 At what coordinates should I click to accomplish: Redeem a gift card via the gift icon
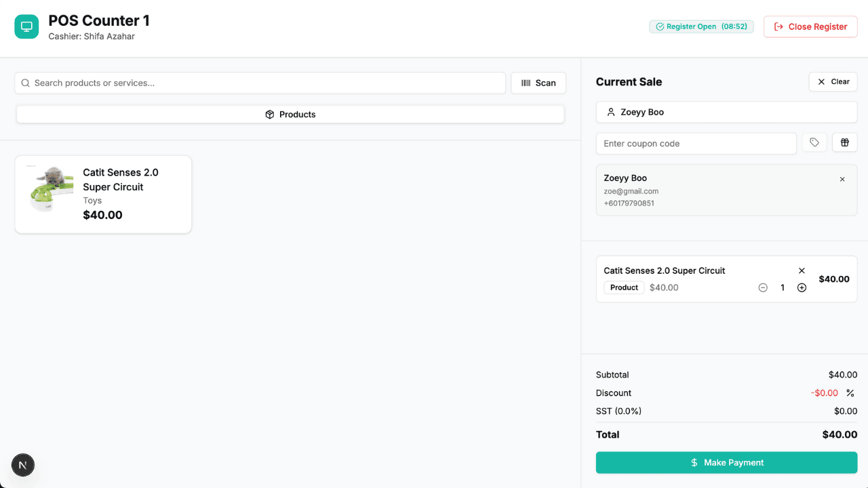pyautogui.click(x=844, y=142)
